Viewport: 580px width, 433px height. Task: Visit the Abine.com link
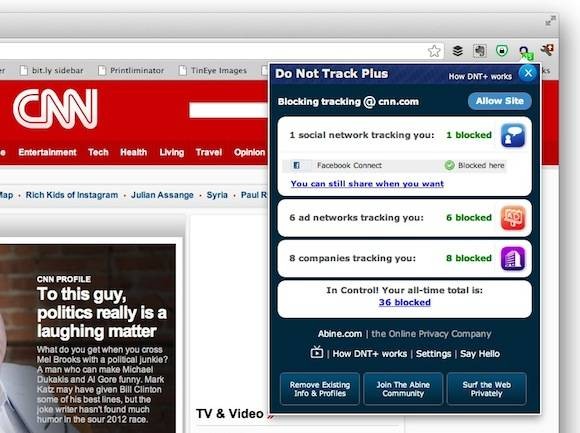click(340, 334)
